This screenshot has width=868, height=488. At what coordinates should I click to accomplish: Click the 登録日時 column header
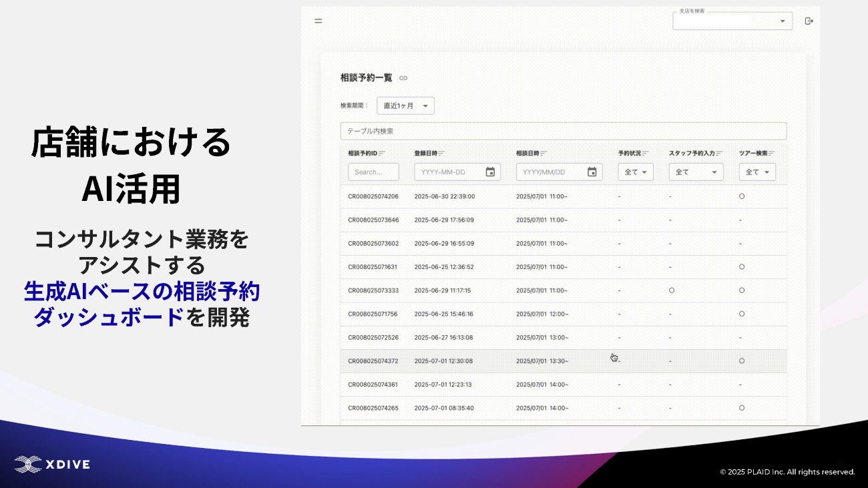click(x=425, y=154)
